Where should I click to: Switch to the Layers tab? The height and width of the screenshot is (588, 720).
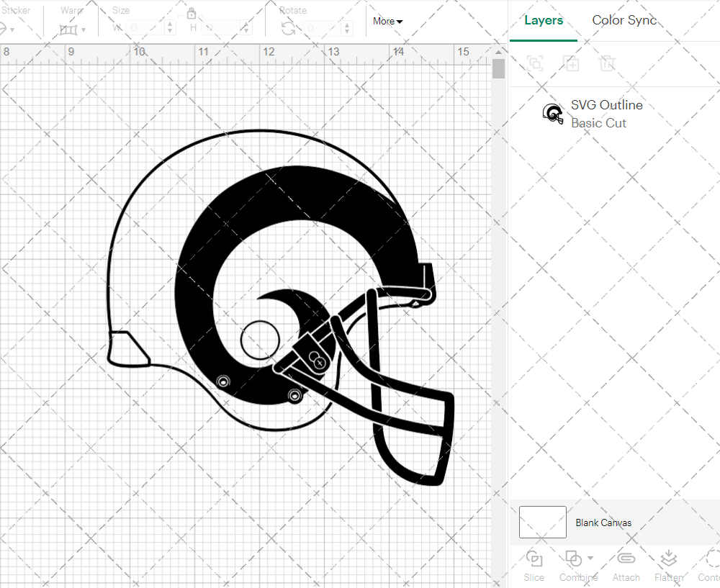(x=544, y=20)
